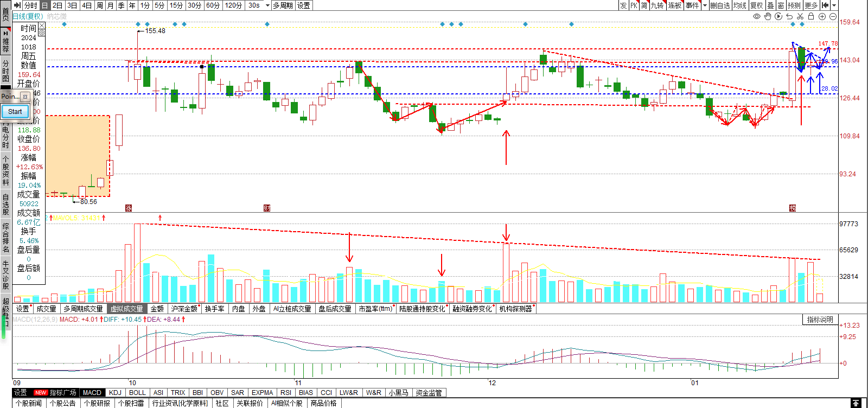This screenshot has width=868, height=408.
Task: Click the scroll-to-top arrow icon at bottom right
Action: tap(856, 403)
